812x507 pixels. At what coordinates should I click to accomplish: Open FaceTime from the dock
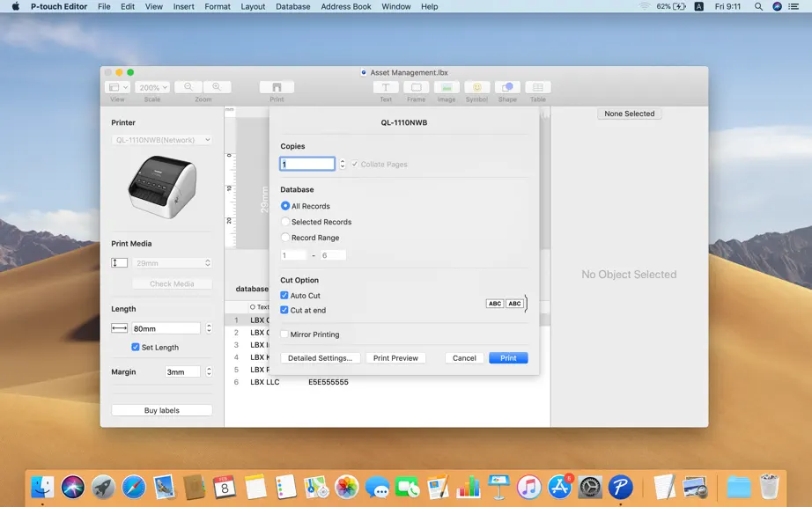[408, 487]
